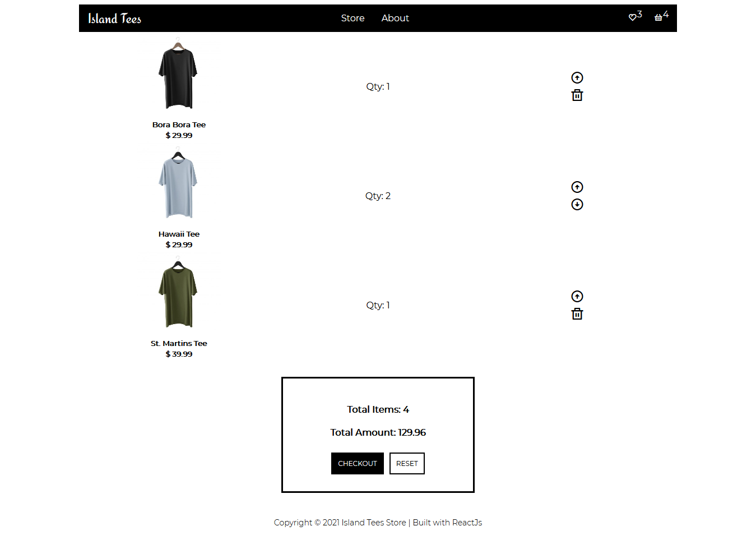
Task: Select the light blue Hawaii Tee image
Action: pyautogui.click(x=178, y=183)
